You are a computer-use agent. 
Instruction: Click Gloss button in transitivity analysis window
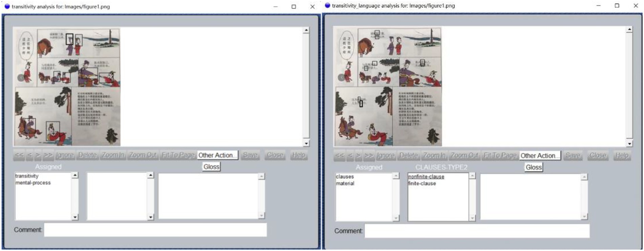(212, 167)
